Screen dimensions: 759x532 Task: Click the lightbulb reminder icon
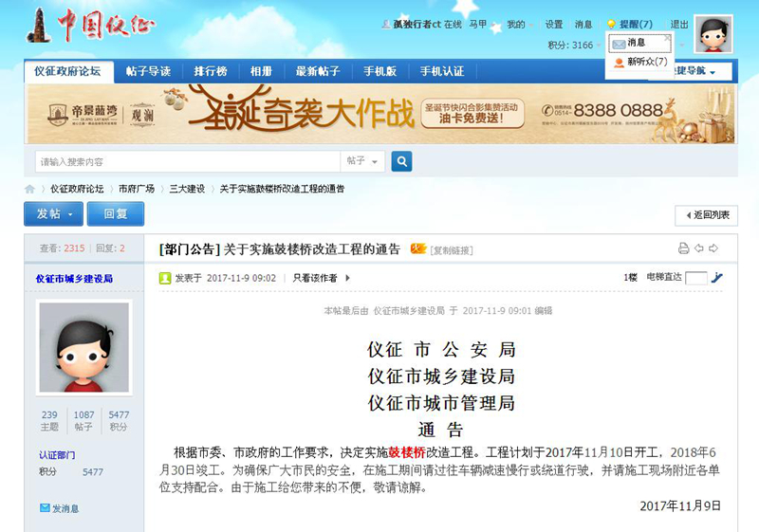tap(611, 25)
